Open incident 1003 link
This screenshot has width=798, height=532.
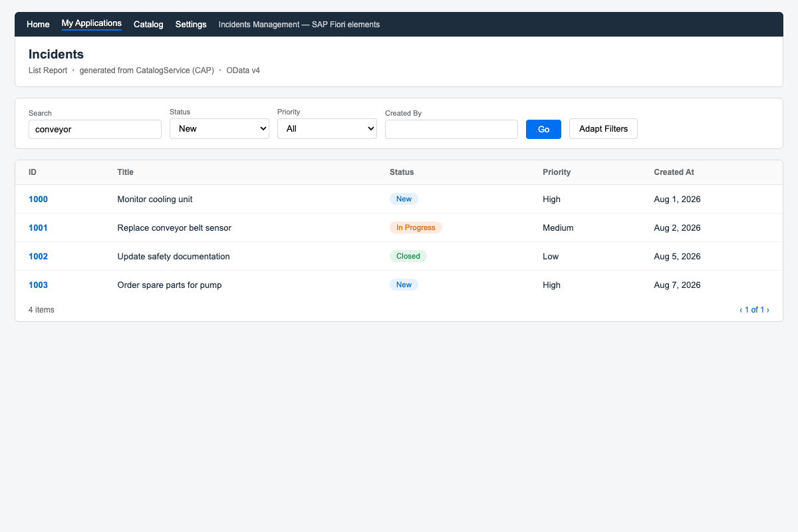[x=38, y=285]
